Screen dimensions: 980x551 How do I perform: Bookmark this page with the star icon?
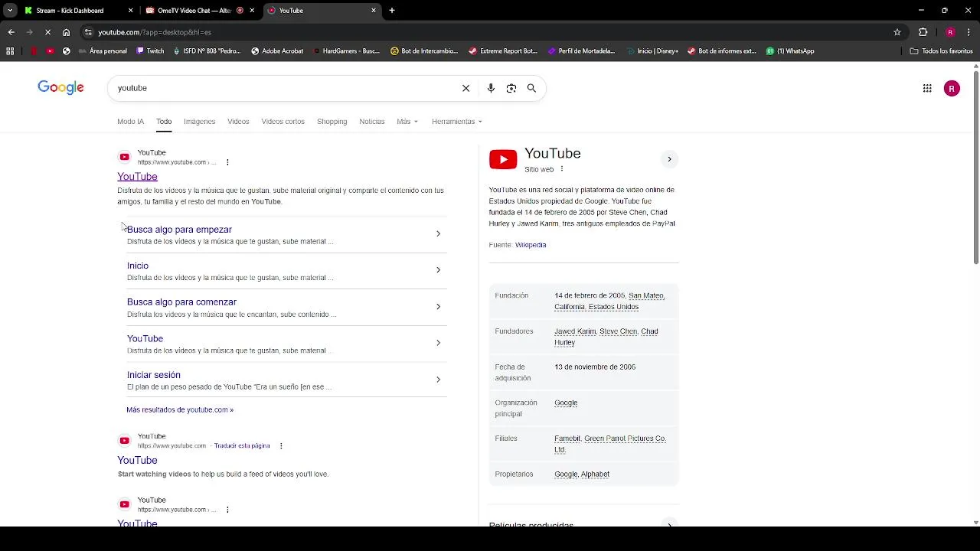(897, 32)
